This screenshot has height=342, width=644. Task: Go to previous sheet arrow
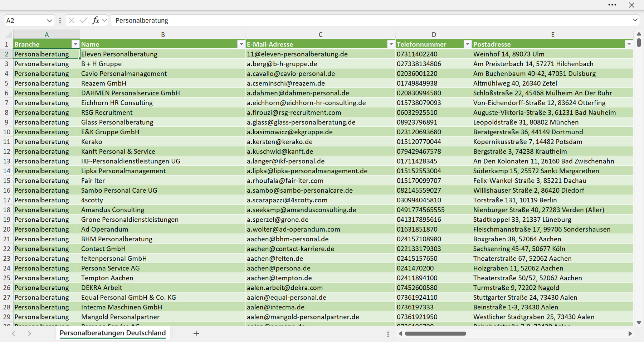point(13,333)
